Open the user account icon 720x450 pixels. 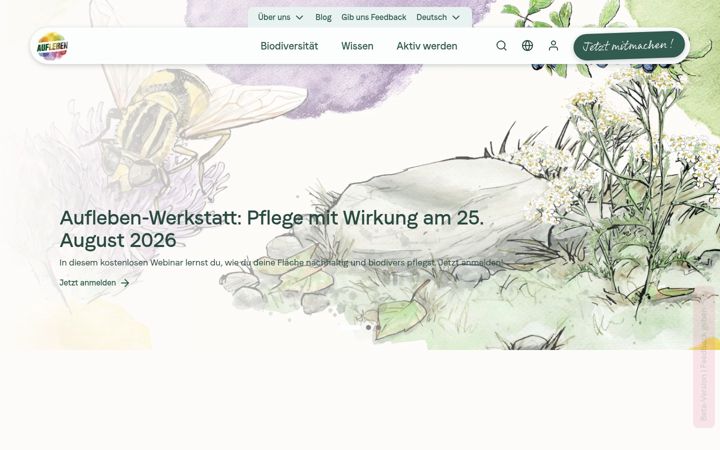[553, 45]
